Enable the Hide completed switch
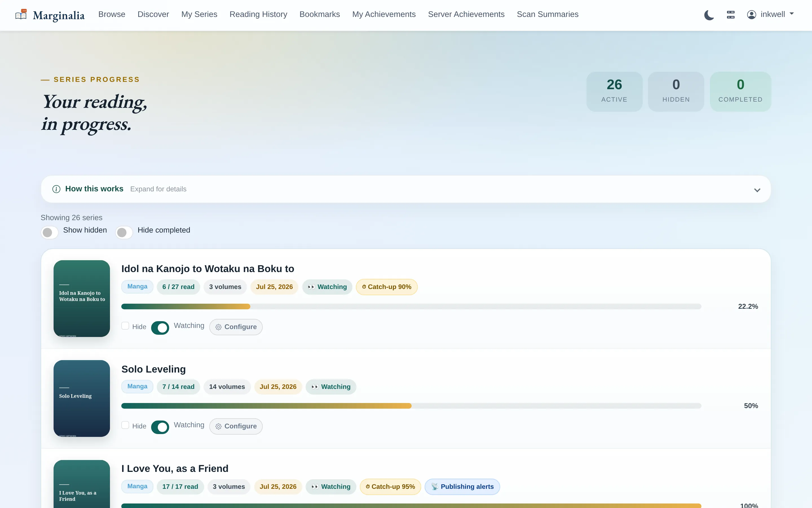This screenshot has height=508, width=812. [x=124, y=232]
